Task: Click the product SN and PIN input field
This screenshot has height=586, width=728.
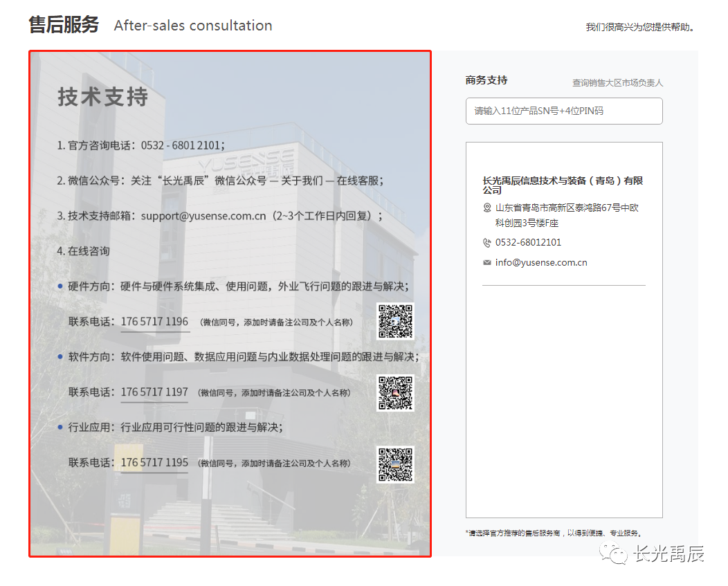Action: (x=563, y=111)
